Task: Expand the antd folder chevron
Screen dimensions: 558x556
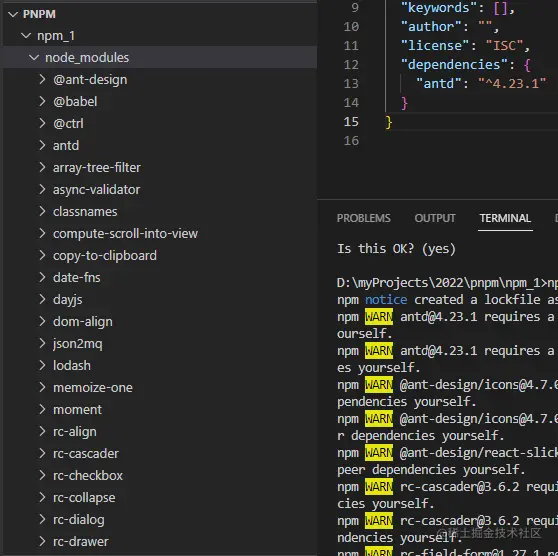Action: point(42,145)
